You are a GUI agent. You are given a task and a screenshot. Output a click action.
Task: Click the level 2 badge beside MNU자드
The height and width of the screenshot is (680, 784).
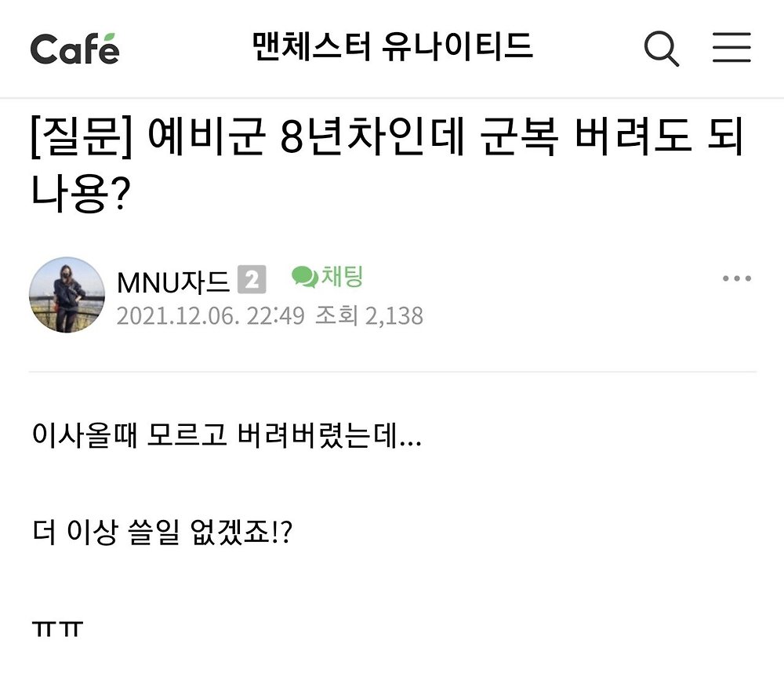point(251,280)
